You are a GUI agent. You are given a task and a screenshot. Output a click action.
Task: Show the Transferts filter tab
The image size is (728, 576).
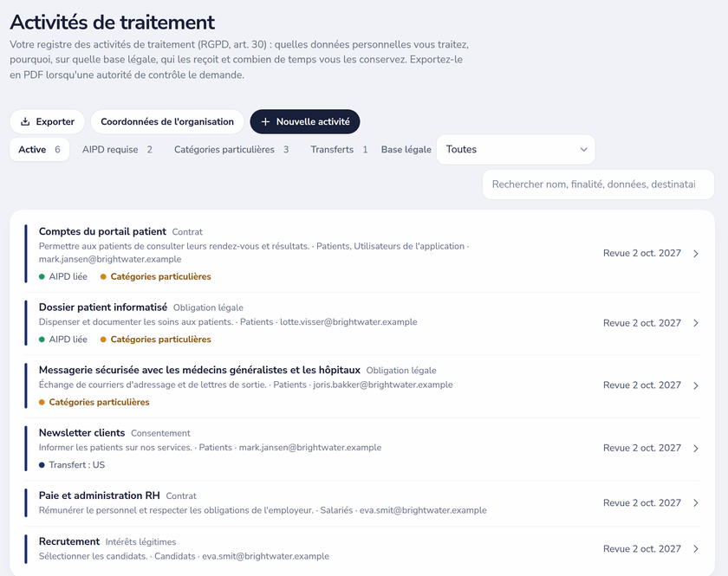pos(340,150)
